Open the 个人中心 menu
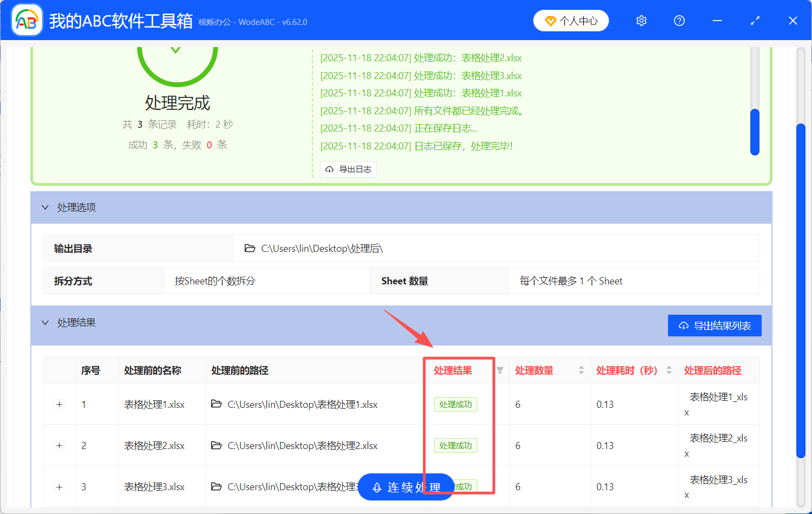 tap(571, 20)
